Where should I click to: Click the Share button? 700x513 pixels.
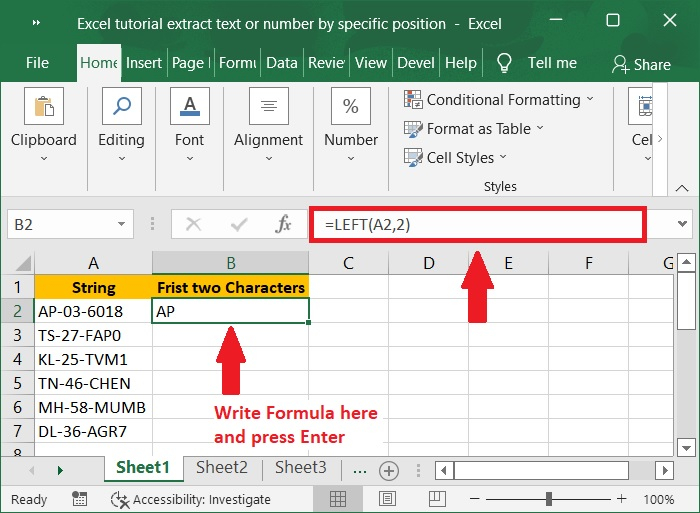point(642,65)
